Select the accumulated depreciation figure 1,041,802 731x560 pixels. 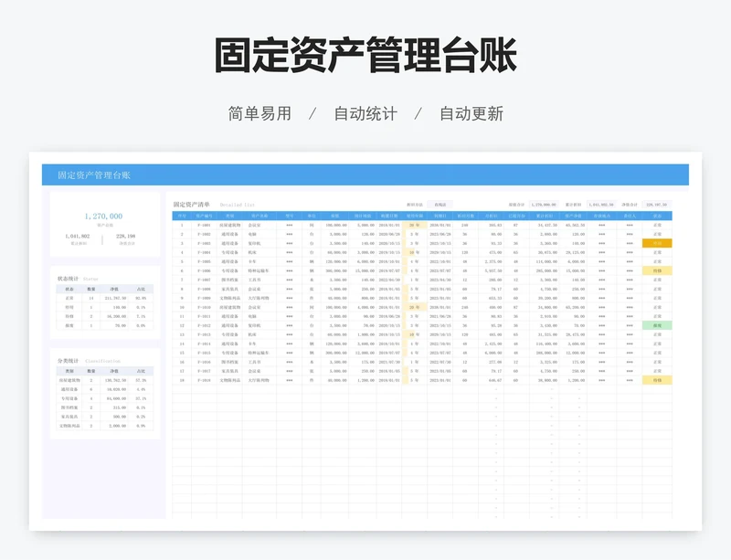point(78,236)
